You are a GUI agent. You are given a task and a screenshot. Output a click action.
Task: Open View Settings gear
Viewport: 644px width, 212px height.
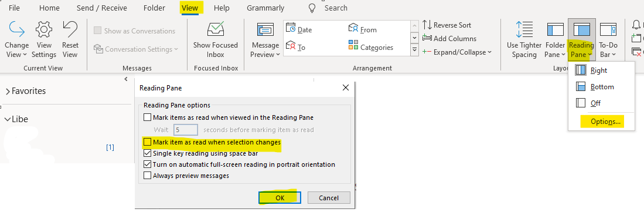[x=43, y=39]
